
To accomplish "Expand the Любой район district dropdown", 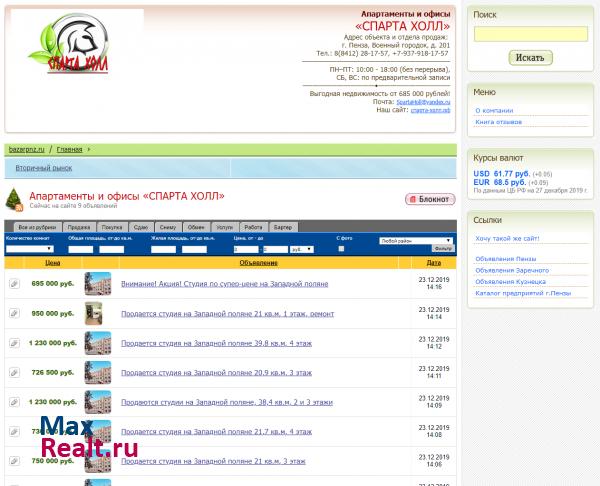I will [416, 241].
